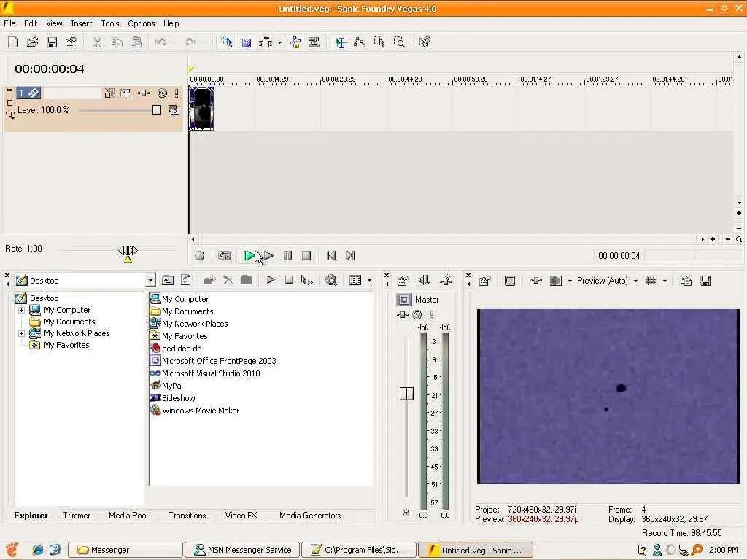Open the View menu
The image size is (747, 560).
pyautogui.click(x=54, y=23)
